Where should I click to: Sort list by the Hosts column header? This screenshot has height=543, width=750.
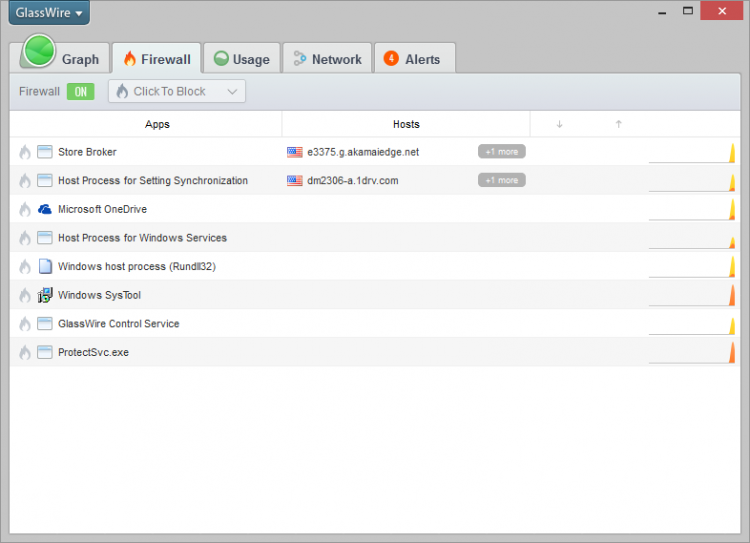point(406,124)
